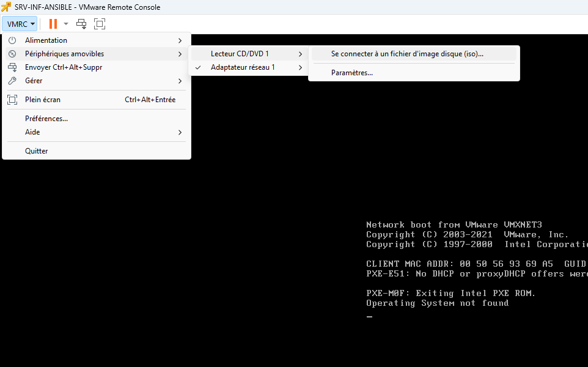Open Paramètres... in the CD/DVD submenu
588x367 pixels.
tap(352, 73)
